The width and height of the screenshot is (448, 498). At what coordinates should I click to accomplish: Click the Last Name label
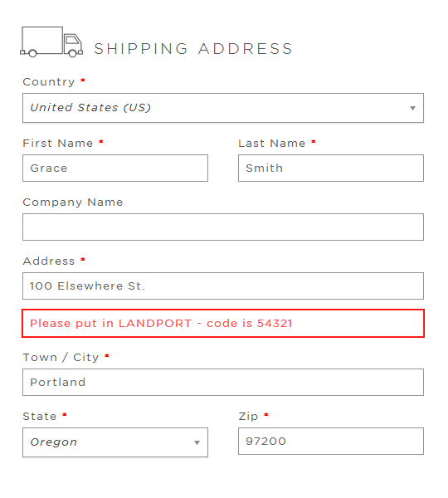click(x=272, y=144)
